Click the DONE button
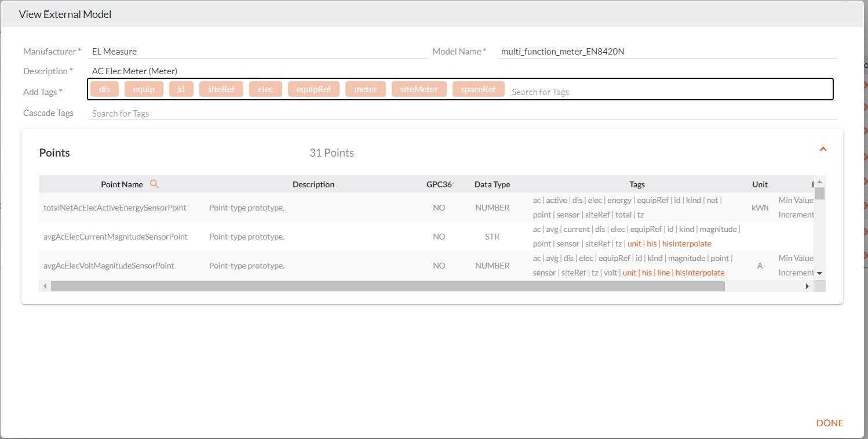This screenshot has width=868, height=439. [830, 423]
